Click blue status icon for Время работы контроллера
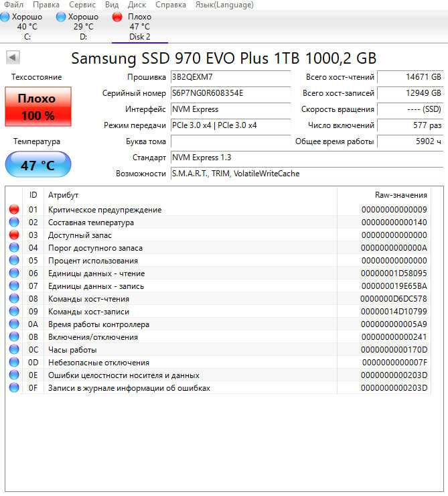Viewport: 448px width, 496px height. point(14,324)
